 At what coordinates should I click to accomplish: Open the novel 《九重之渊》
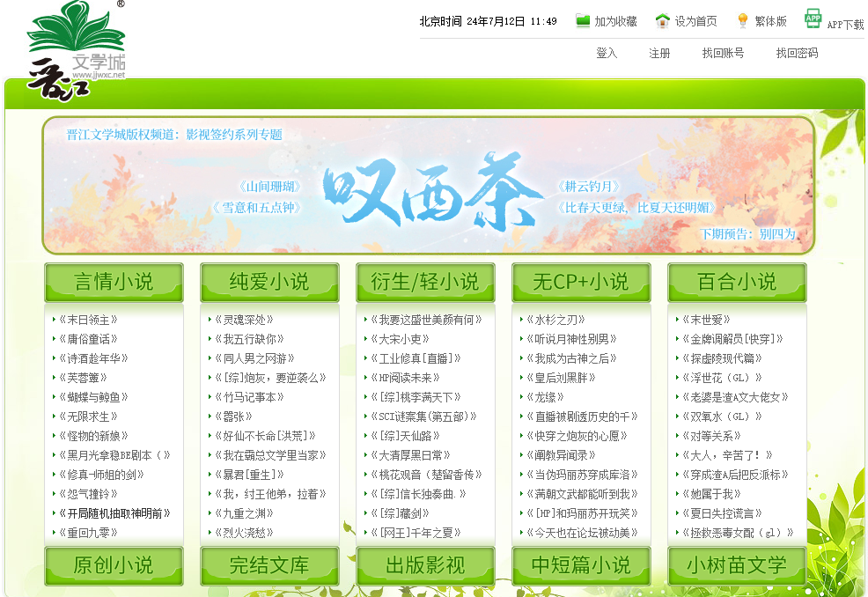click(x=244, y=513)
